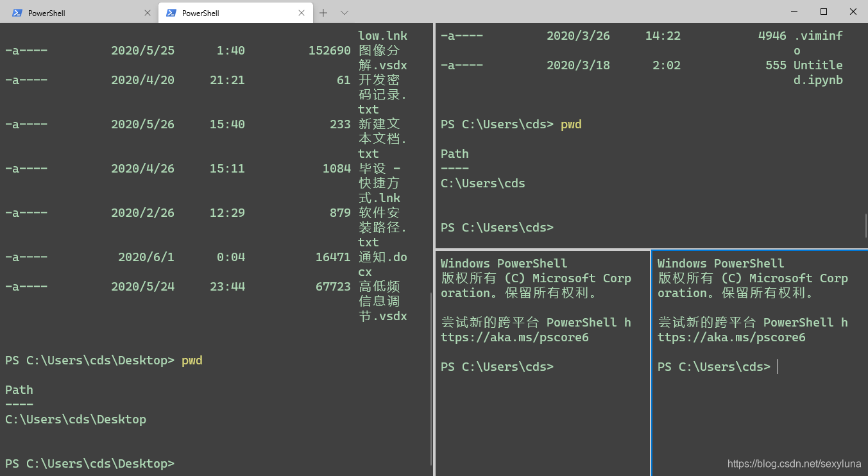Click file name 软件安装路径.txt
The height and width of the screenshot is (476, 868).
pyautogui.click(x=383, y=228)
